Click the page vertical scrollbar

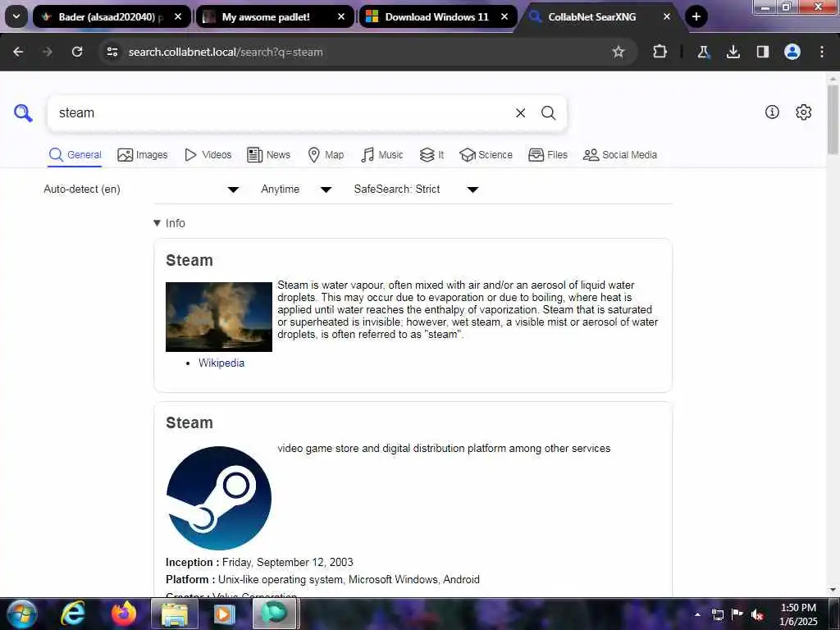pyautogui.click(x=833, y=120)
